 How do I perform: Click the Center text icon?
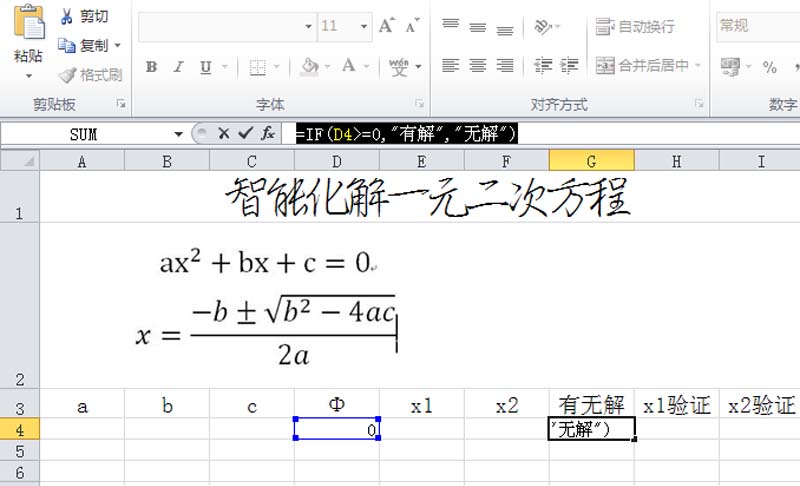[x=478, y=65]
